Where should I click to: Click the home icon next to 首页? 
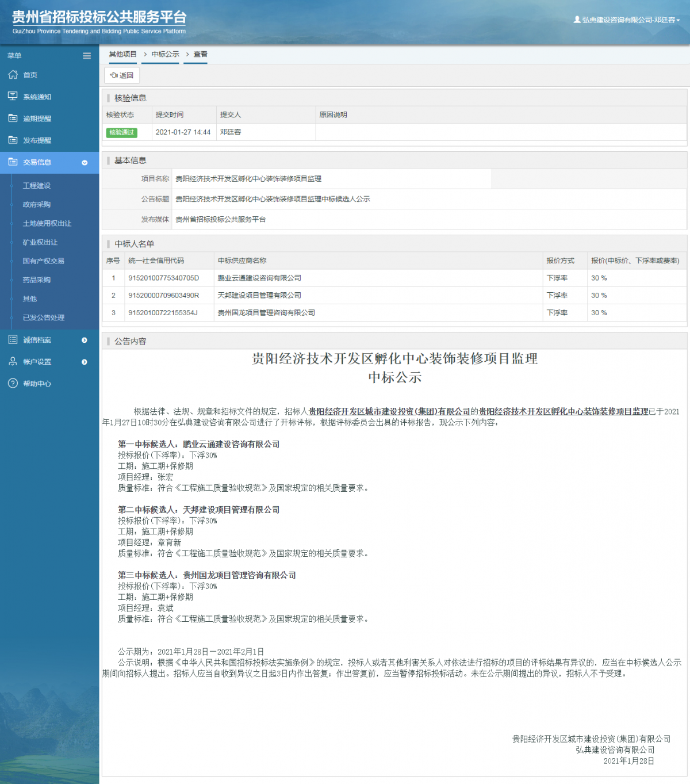pos(13,75)
